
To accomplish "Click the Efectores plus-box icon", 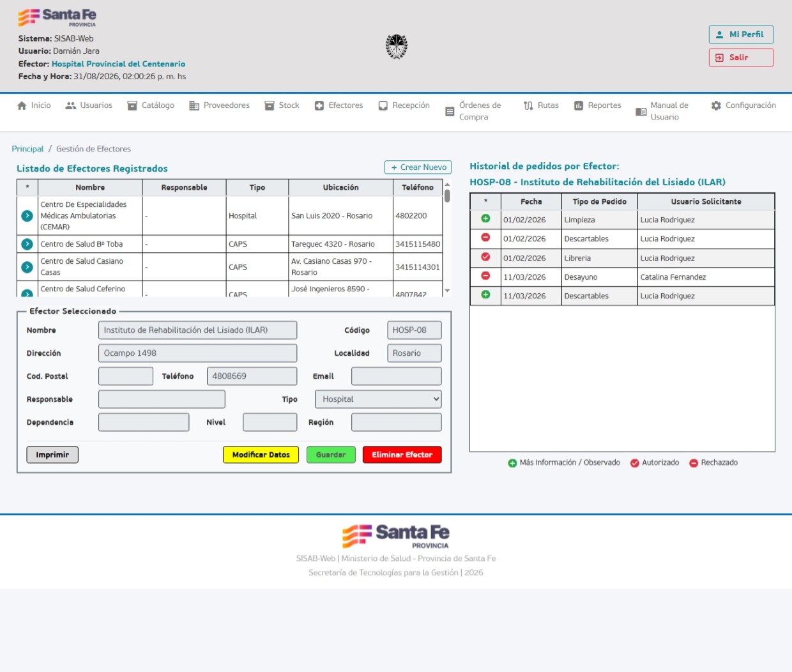I will point(319,105).
